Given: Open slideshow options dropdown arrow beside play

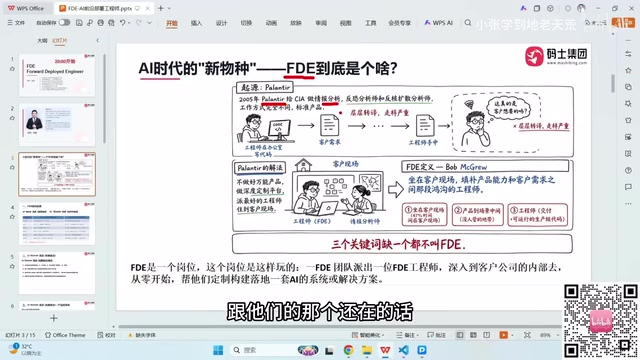Looking at the screenshot, I should coord(512,336).
